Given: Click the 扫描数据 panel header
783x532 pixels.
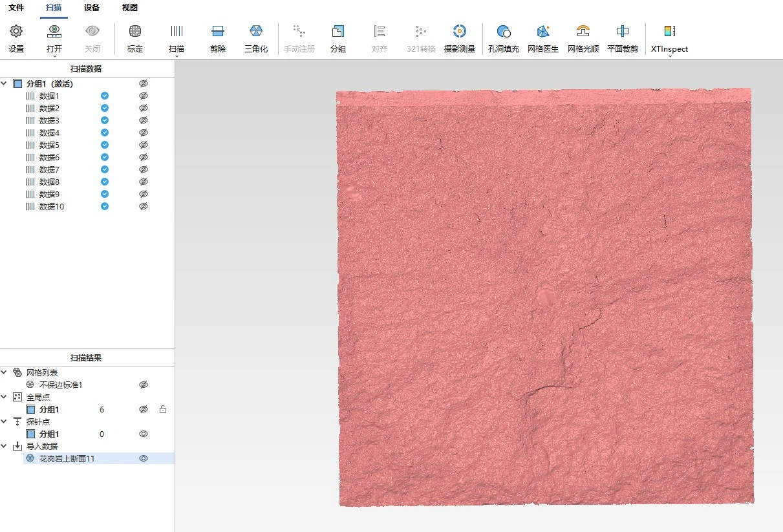Looking at the screenshot, I should 86,69.
